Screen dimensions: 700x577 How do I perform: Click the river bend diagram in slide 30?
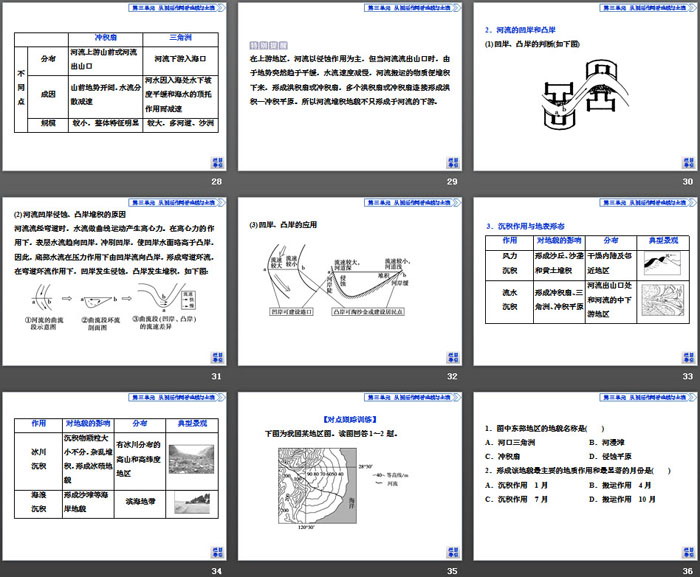click(584, 95)
